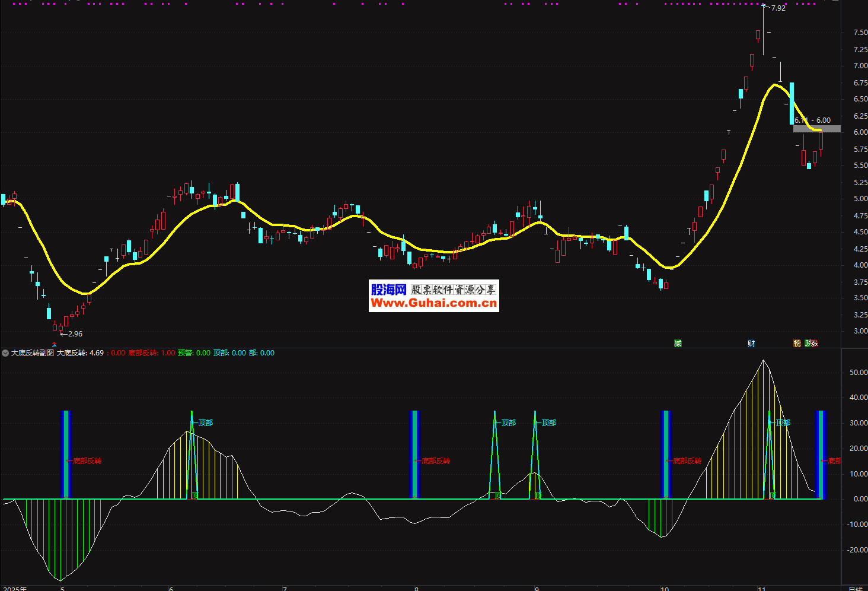
Task: Click the 2025年 date axis label
Action: (x=15, y=588)
